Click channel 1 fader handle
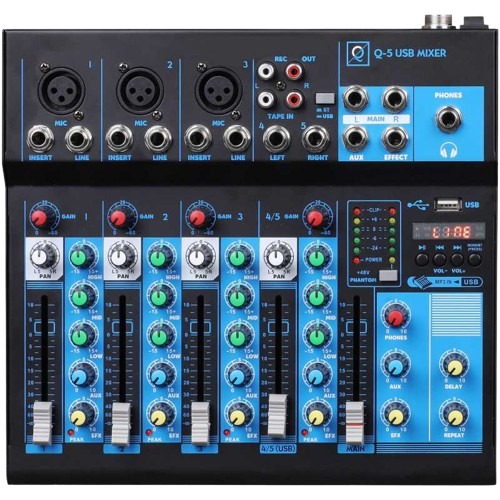This screenshot has height=500, width=500. click(x=43, y=423)
